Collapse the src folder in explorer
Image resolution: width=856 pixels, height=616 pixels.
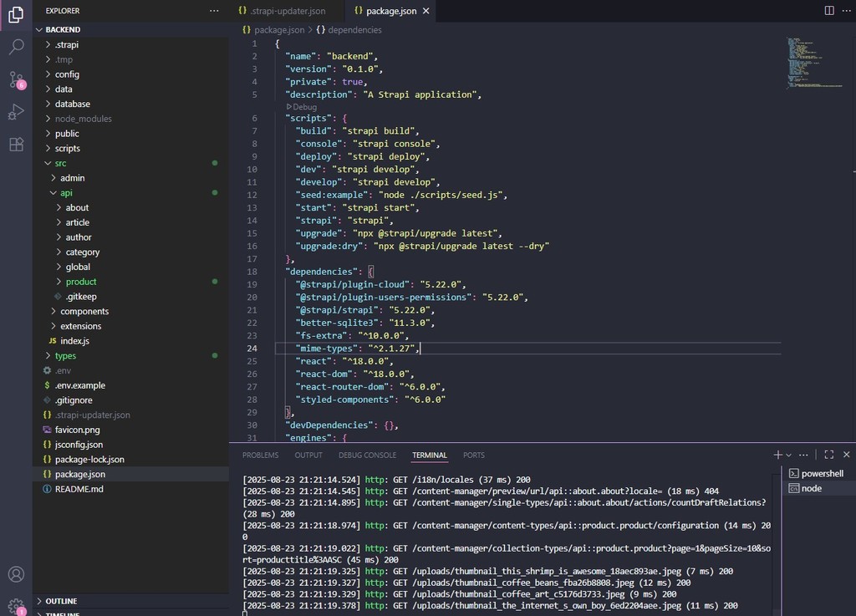pyautogui.click(x=60, y=163)
